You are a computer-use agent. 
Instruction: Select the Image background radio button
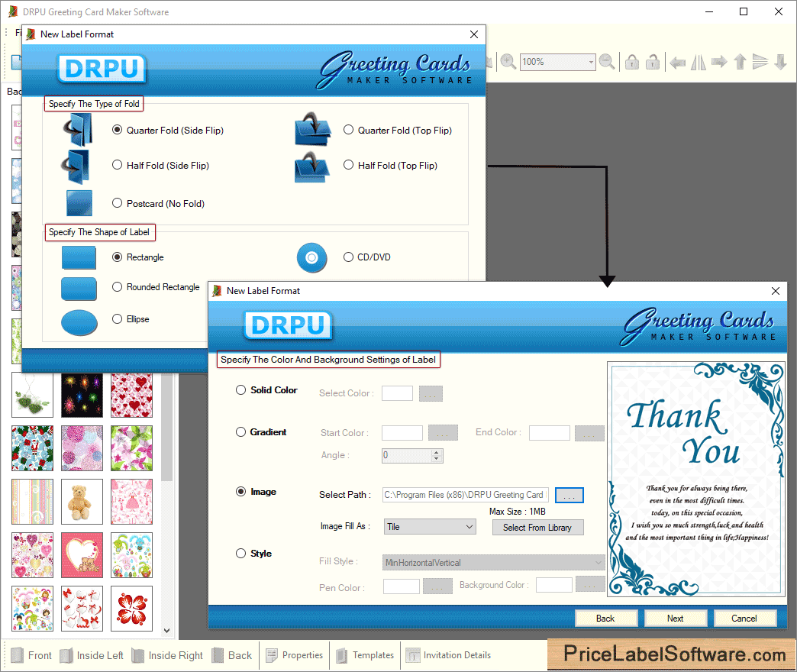click(241, 492)
